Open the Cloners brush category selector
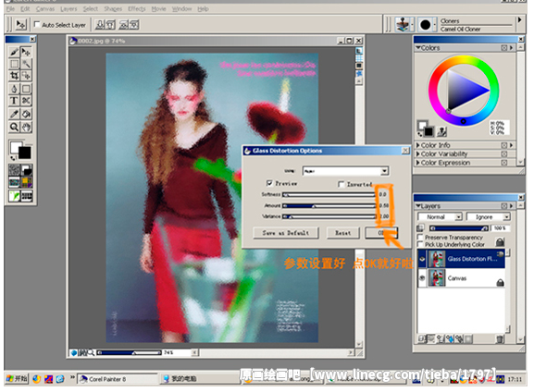The image size is (534, 392). pyautogui.click(x=404, y=25)
